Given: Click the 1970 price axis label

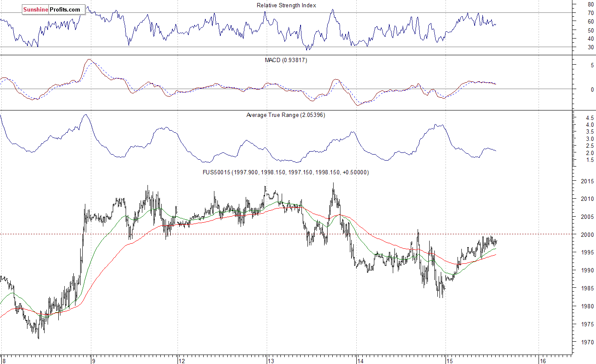Looking at the screenshot, I should click(x=588, y=343).
